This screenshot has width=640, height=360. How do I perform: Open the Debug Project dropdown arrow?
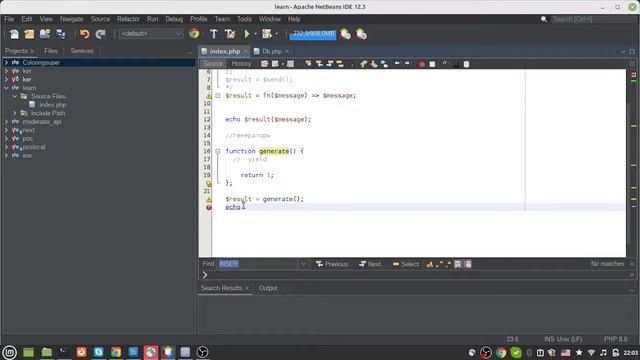(x=276, y=34)
